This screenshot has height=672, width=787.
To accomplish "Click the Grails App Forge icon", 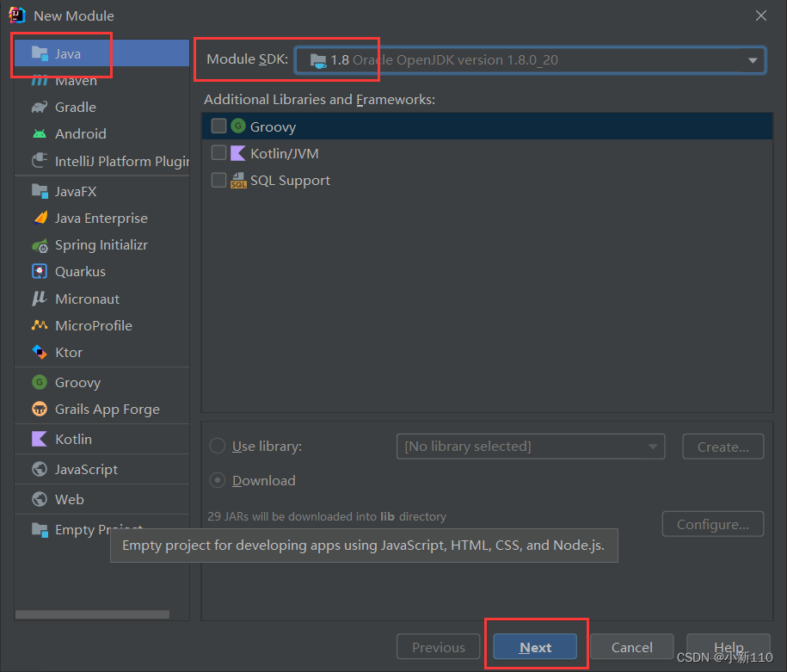I will [40, 410].
